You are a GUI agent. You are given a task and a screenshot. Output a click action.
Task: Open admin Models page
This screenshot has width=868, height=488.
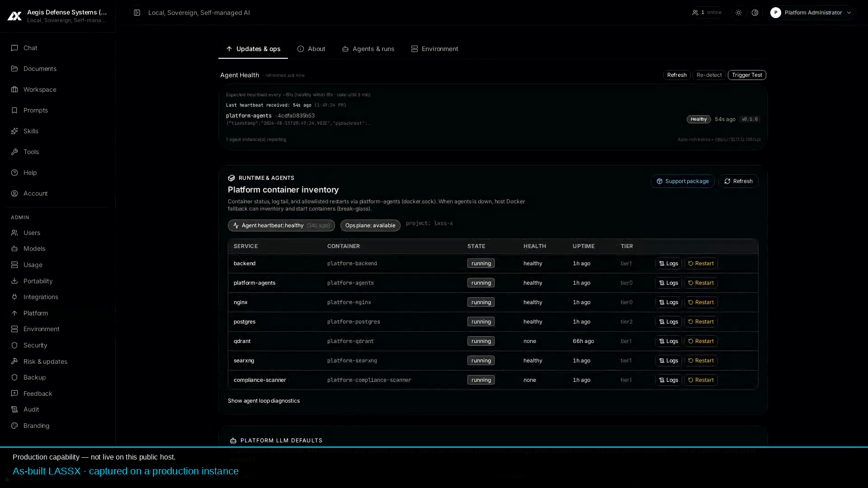pos(57,249)
